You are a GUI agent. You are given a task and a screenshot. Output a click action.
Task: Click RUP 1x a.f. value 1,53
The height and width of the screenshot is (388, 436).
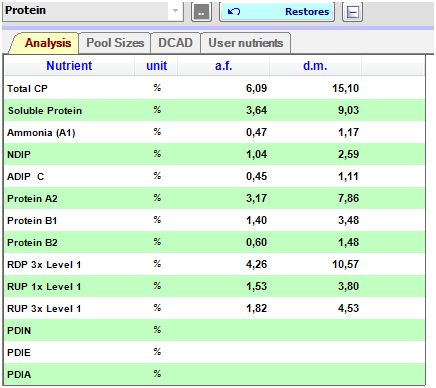tap(256, 286)
